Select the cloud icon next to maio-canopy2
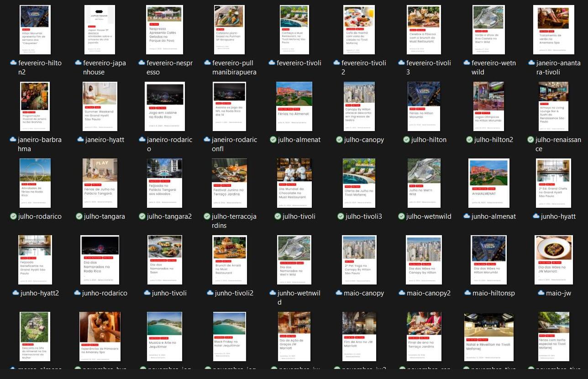 tap(403, 293)
